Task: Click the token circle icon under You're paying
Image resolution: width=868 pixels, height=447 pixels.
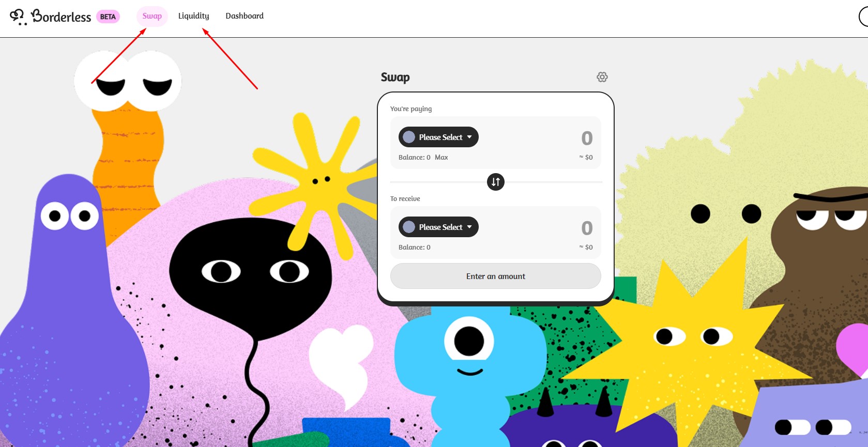Action: point(409,137)
